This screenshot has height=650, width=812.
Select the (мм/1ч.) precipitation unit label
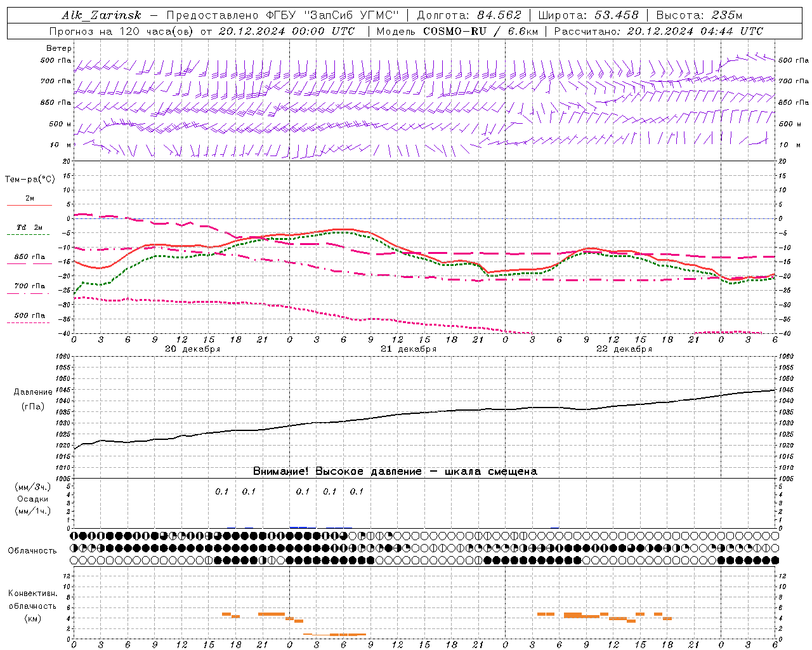point(32,511)
